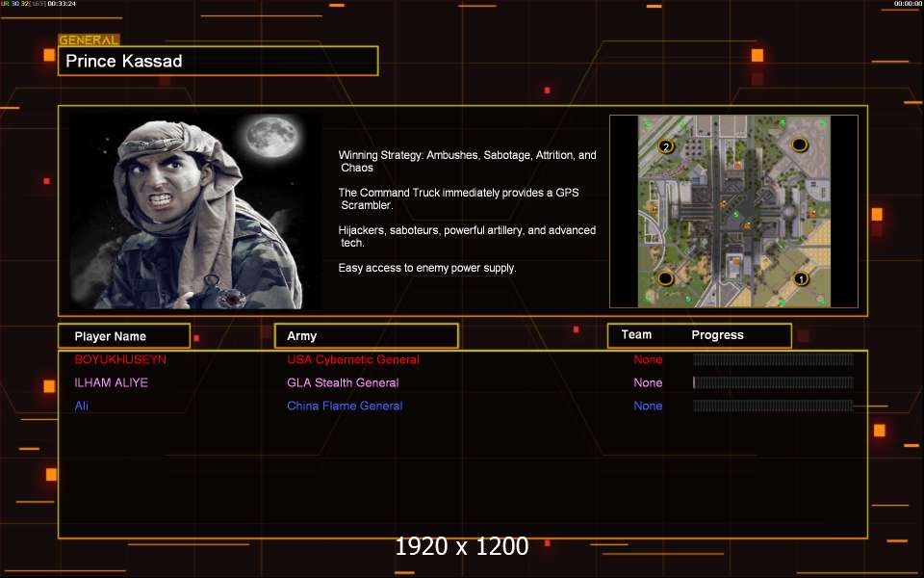Image resolution: width=924 pixels, height=578 pixels.
Task: Click the Prince Kassad general name field
Action: point(218,61)
